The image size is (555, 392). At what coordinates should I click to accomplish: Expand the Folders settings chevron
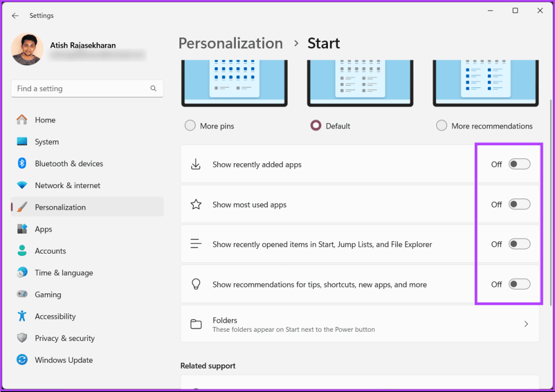tap(525, 324)
